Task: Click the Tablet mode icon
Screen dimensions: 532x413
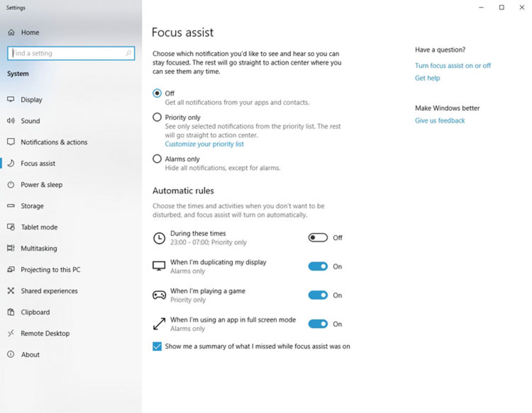Action: (11, 227)
